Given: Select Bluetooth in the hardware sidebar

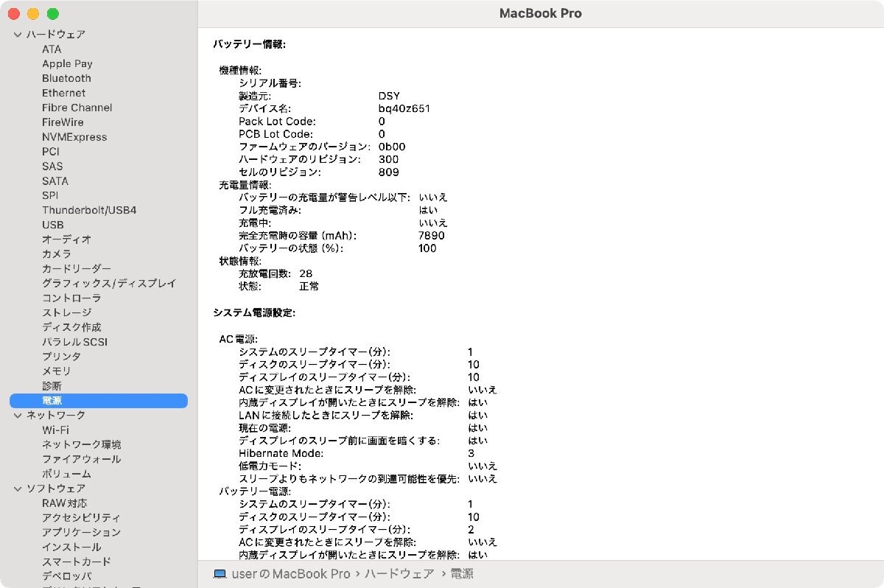Looking at the screenshot, I should tap(66, 78).
